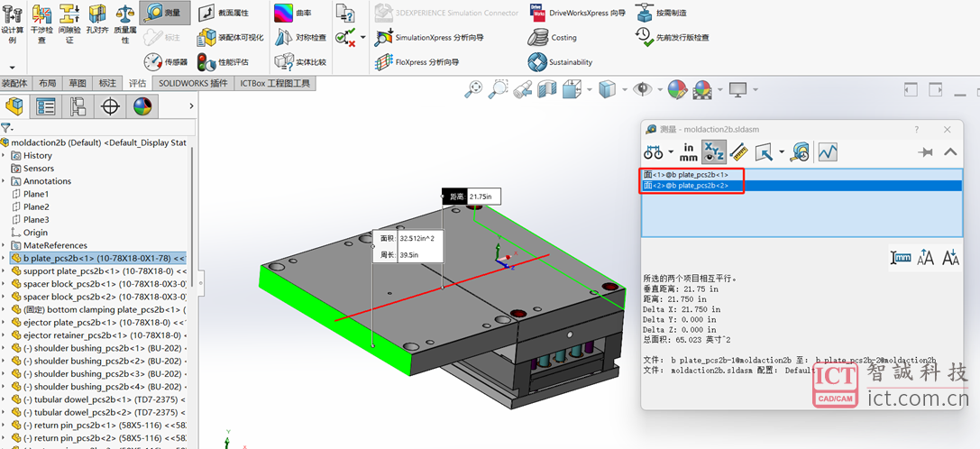This screenshot has height=449, width=980.
Task: Toggle point-to-point ruler mode in Measure
Action: click(738, 152)
